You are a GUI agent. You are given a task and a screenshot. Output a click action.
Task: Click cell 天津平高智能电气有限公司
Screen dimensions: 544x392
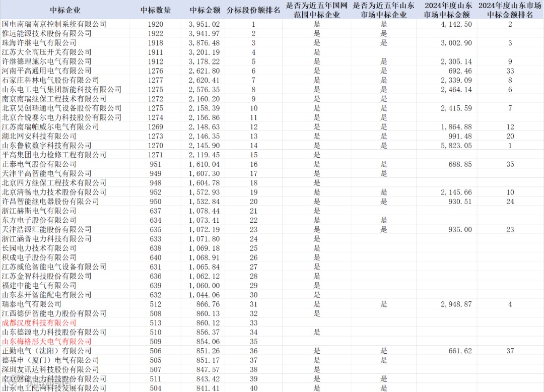tap(46, 173)
